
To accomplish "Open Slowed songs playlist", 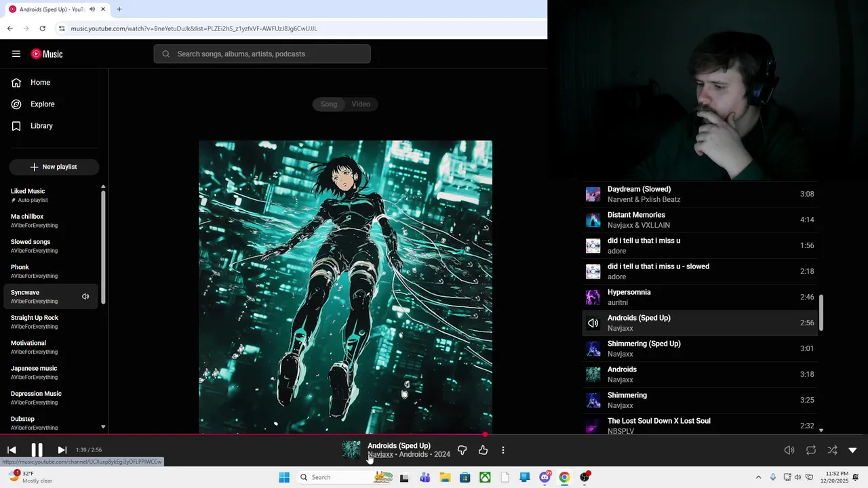I will pos(51,246).
